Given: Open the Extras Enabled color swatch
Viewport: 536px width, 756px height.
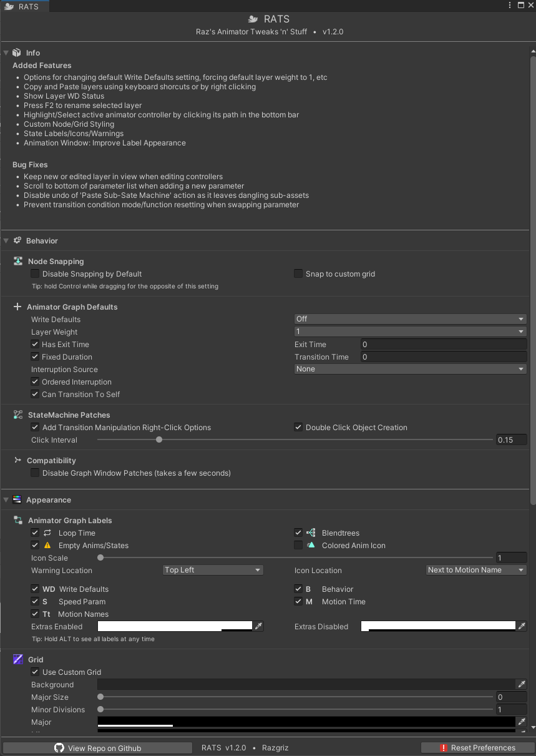Looking at the screenshot, I should pyautogui.click(x=175, y=626).
